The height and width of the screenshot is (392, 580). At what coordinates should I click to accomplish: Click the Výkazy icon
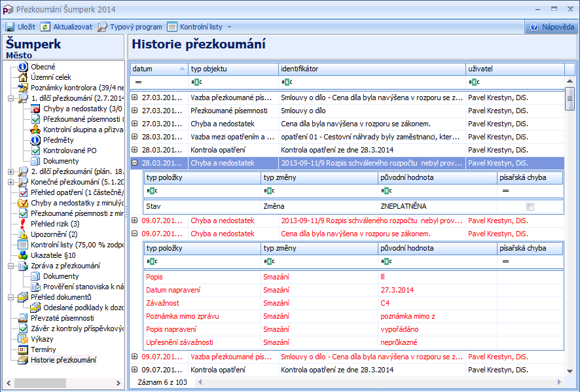point(23,339)
